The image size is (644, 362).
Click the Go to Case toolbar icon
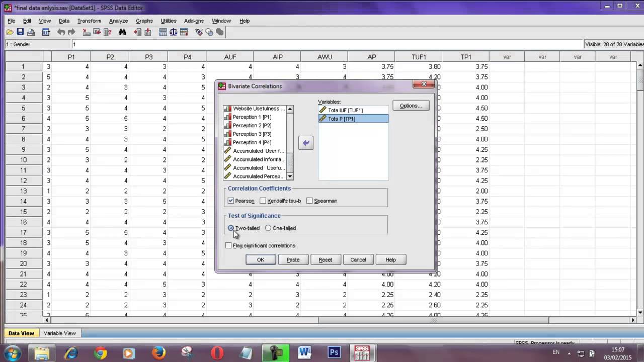pyautogui.click(x=87, y=32)
